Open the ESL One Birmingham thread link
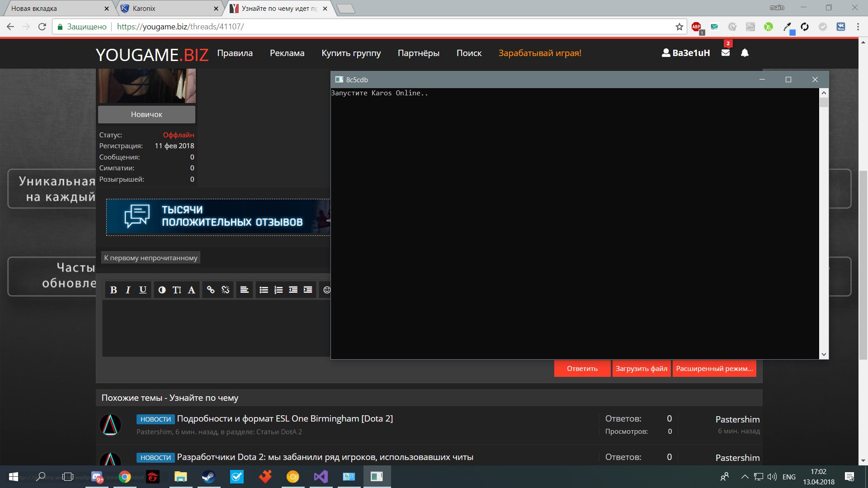The image size is (868, 488). click(x=285, y=419)
